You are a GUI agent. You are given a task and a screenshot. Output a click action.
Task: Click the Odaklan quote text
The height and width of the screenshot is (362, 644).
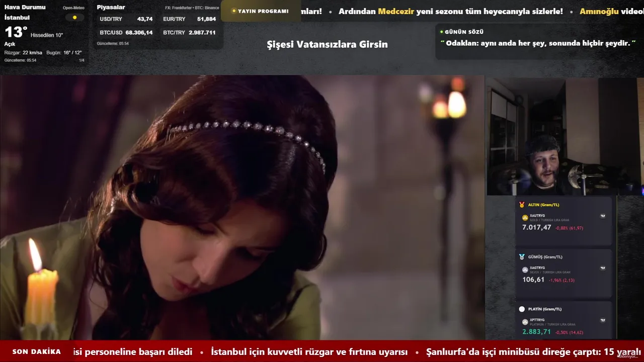pos(538,43)
